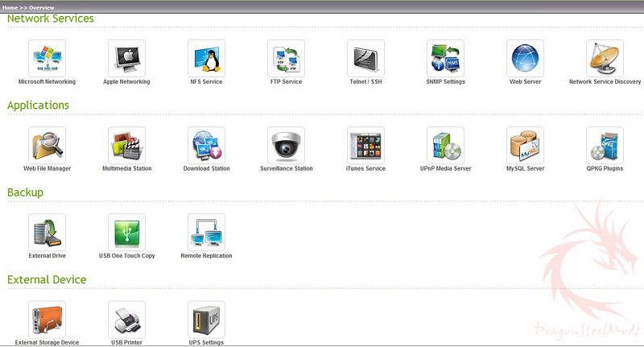
Task: Click the USB One Touch Copy label
Action: pyautogui.click(x=126, y=256)
